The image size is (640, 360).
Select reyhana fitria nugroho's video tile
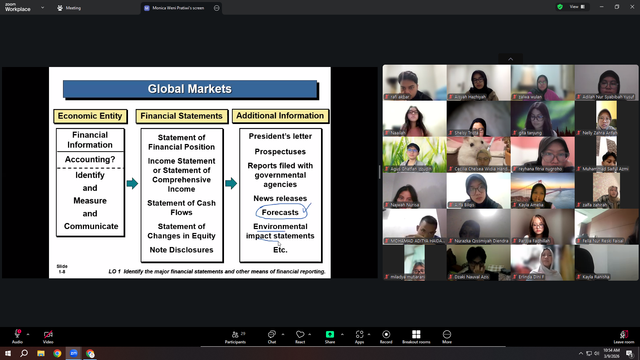click(542, 155)
